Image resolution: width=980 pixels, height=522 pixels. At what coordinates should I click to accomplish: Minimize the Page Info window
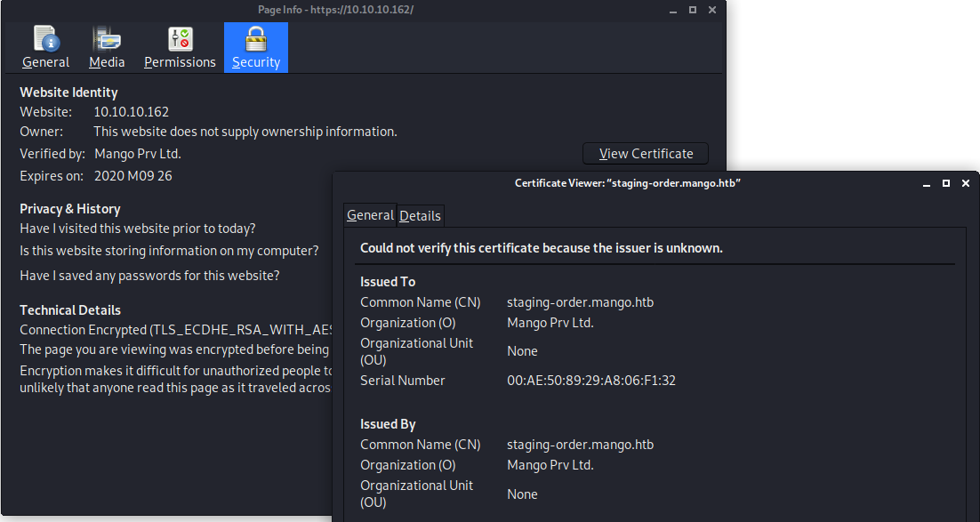point(673,11)
